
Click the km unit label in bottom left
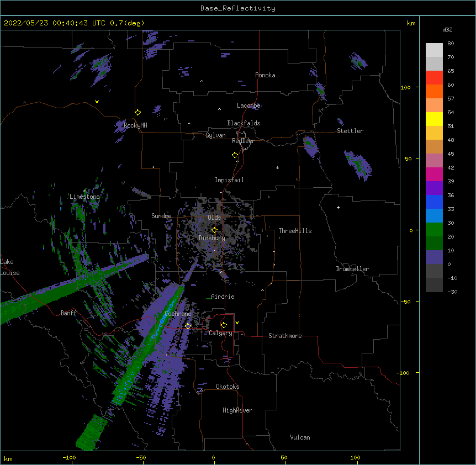pos(8,458)
